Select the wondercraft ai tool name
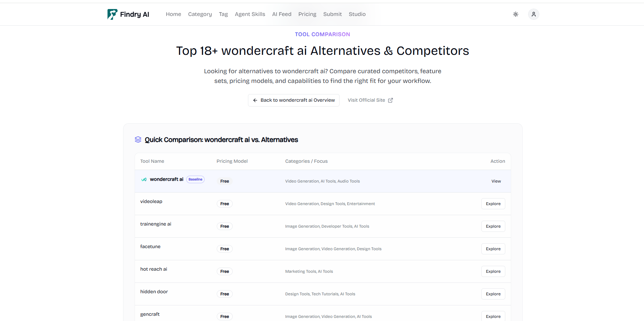The image size is (644, 321). tap(166, 179)
